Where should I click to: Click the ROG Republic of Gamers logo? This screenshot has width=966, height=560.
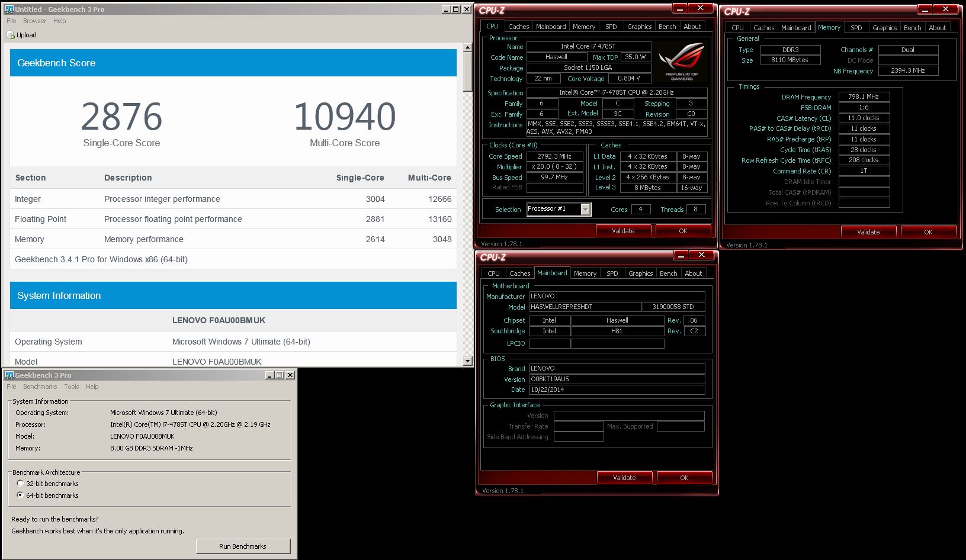(682, 62)
